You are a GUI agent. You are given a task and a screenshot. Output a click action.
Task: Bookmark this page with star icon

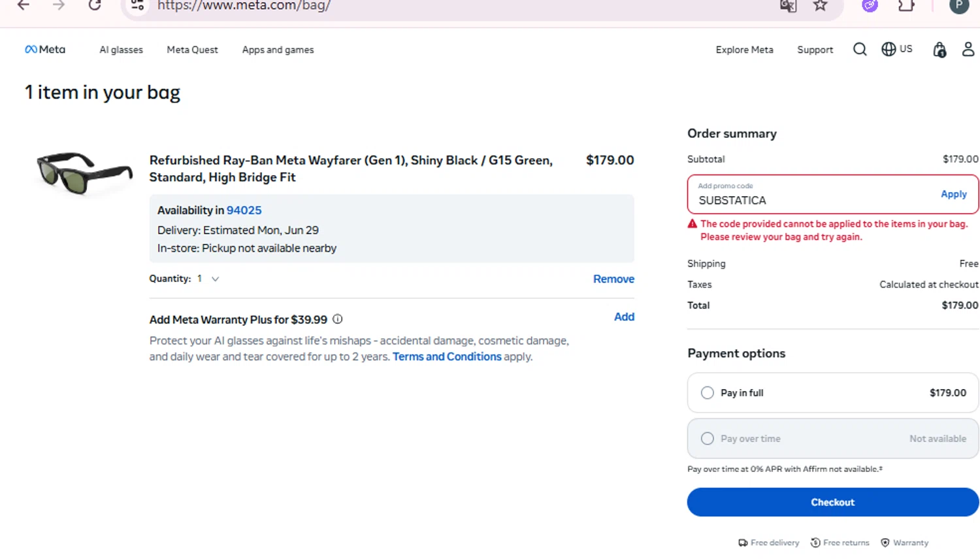(821, 6)
